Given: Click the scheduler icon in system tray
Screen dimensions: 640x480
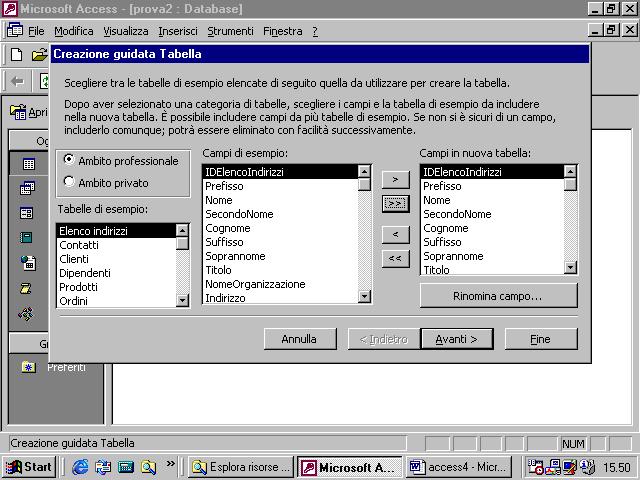Looking at the screenshot, I should tap(535, 467).
